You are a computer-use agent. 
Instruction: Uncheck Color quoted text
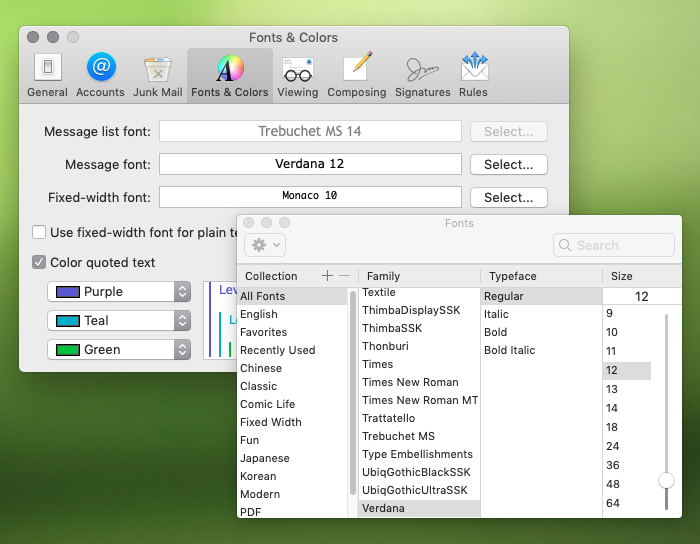pyautogui.click(x=39, y=263)
